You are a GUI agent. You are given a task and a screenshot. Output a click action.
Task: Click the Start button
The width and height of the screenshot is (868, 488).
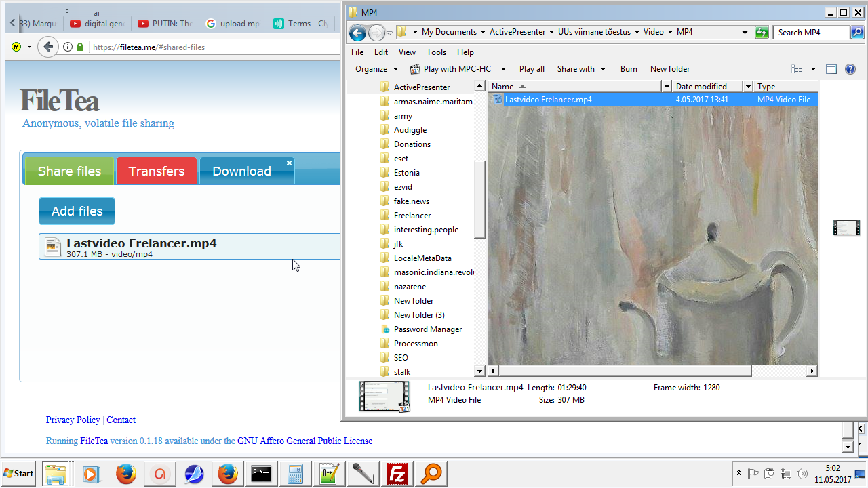18,473
